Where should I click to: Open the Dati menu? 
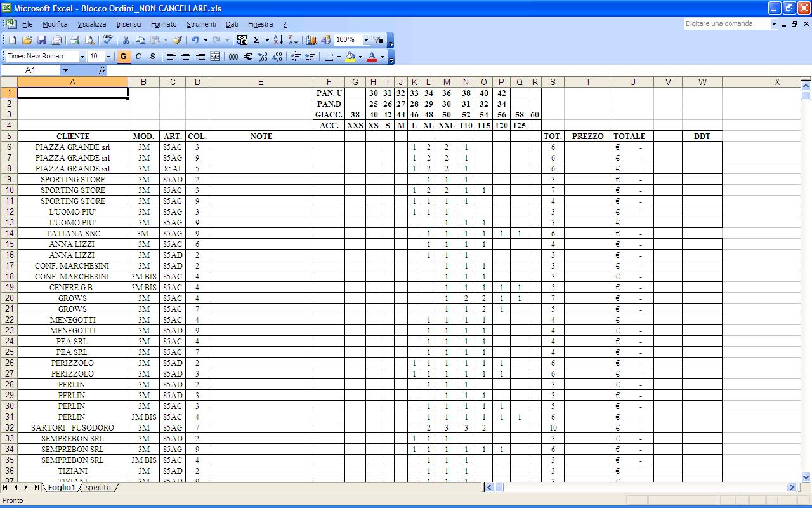click(x=232, y=24)
